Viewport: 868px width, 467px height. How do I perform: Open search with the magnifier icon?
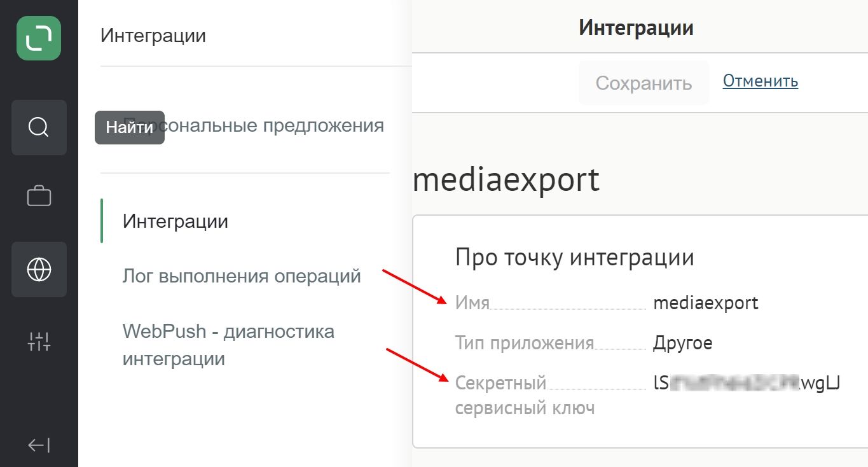pos(39,127)
